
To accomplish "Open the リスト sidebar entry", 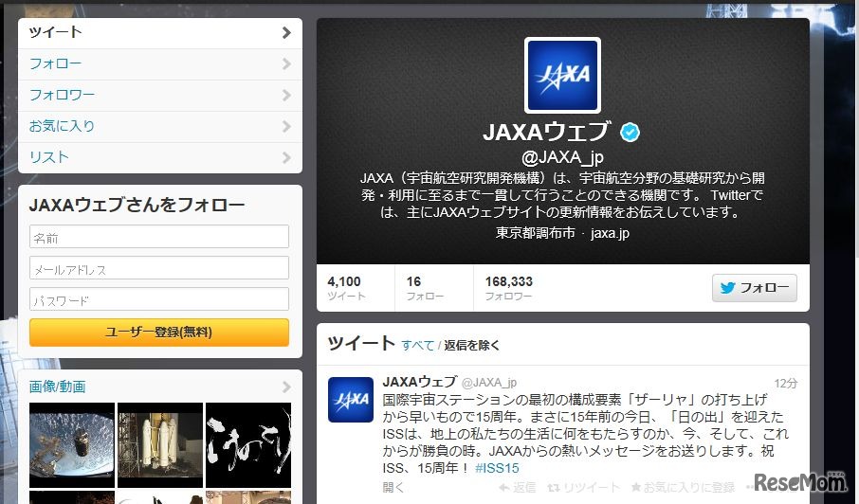I will point(160,157).
